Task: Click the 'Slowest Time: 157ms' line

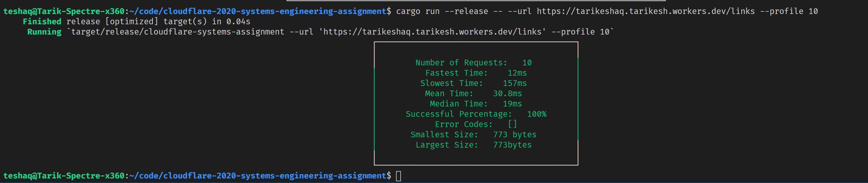Action: (473, 83)
